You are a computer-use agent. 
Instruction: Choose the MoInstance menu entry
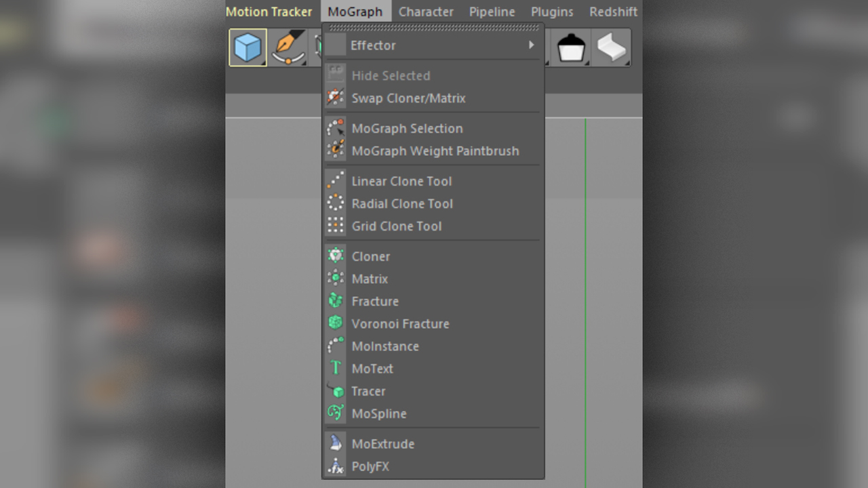433,346
